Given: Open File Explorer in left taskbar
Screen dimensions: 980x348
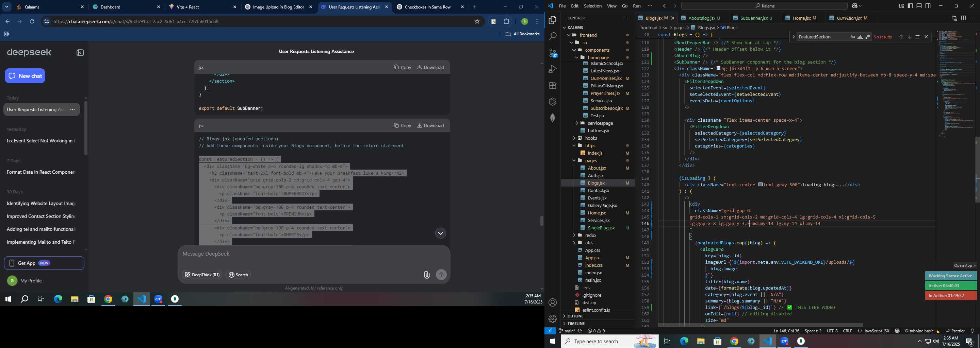Looking at the screenshot, I should [x=75, y=299].
